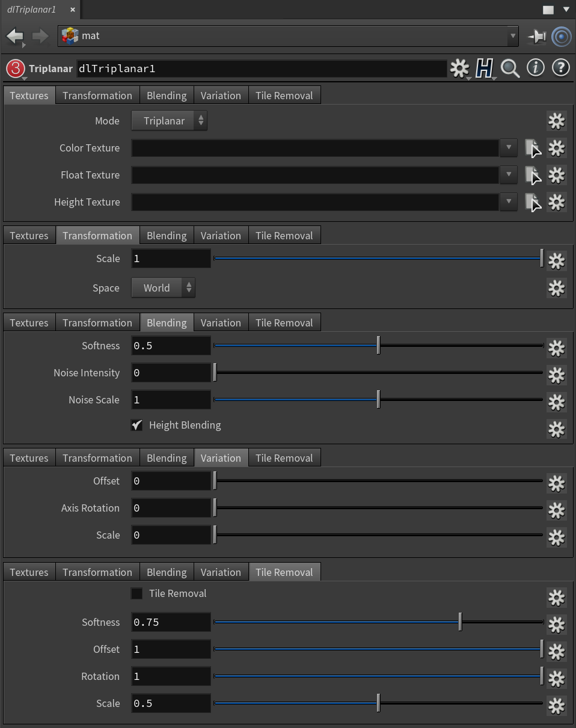Enable the Tile Removal checkbox
The height and width of the screenshot is (728, 576).
point(137,593)
